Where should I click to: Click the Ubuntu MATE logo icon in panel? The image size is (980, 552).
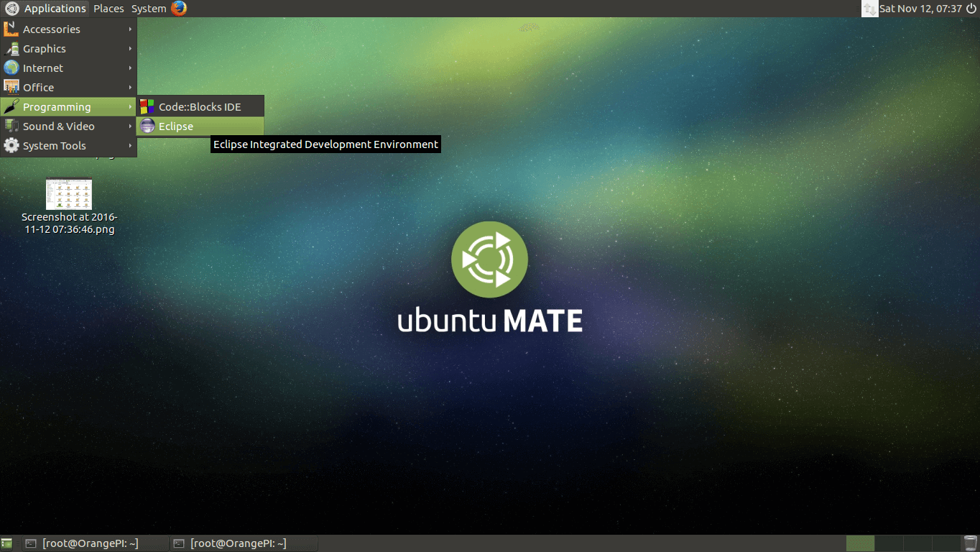[x=11, y=9]
